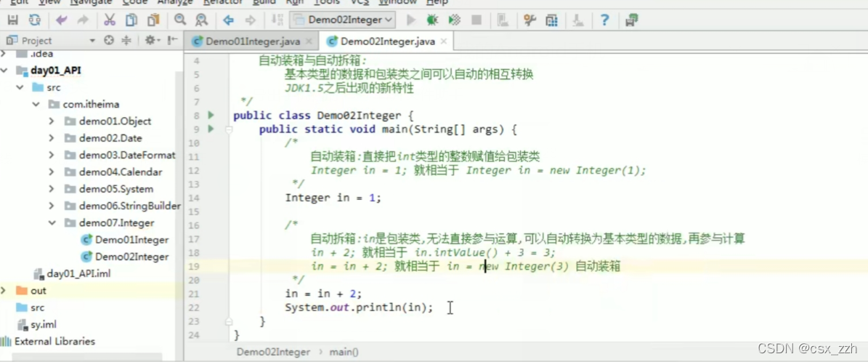Viewport: 868px width, 362px height.
Task: Expand the demo01.Object package arrow
Action: click(x=52, y=121)
